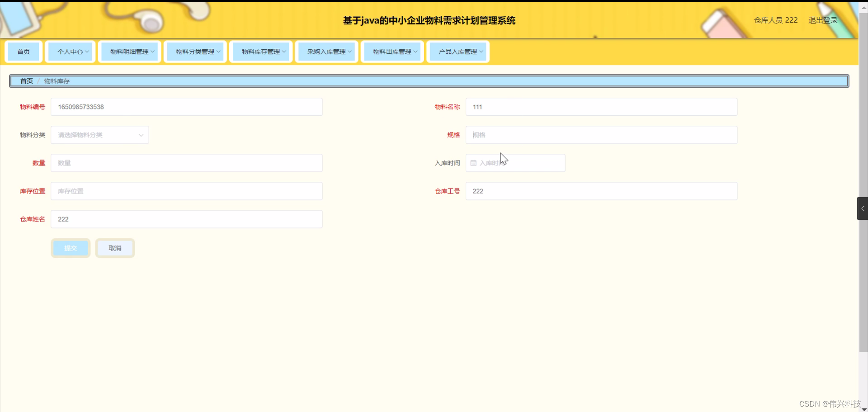Collapse the panel using the right-edge chevron

tap(863, 208)
